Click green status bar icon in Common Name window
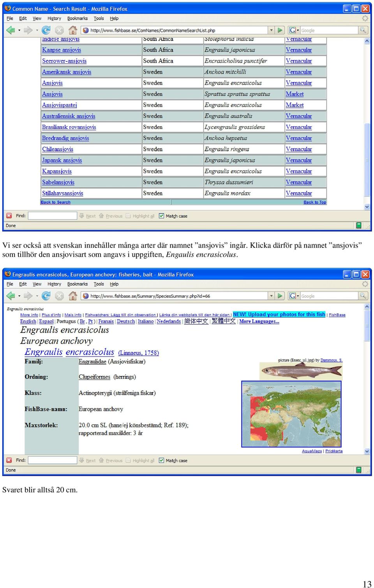The image size is (374, 588). pyautogui.click(x=359, y=225)
